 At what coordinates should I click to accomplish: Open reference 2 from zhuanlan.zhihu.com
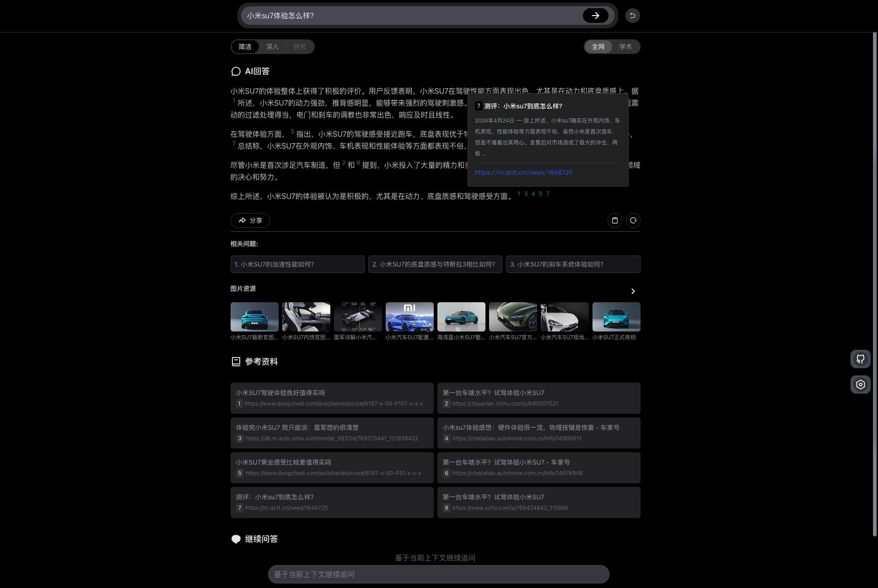click(x=539, y=398)
